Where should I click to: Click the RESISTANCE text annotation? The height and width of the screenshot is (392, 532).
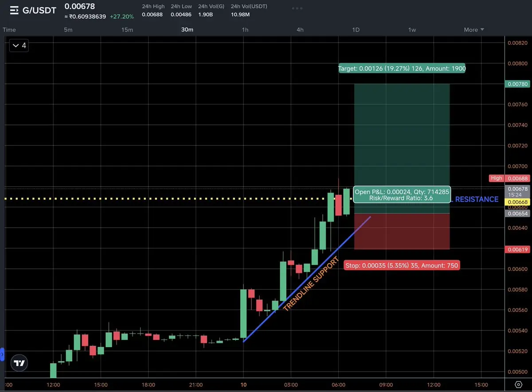coord(477,199)
